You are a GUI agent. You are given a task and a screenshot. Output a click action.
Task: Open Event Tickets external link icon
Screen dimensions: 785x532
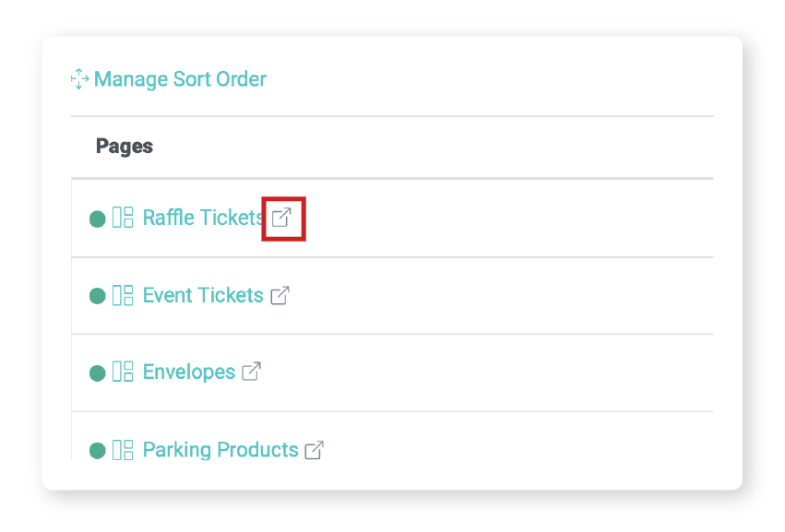click(x=280, y=296)
